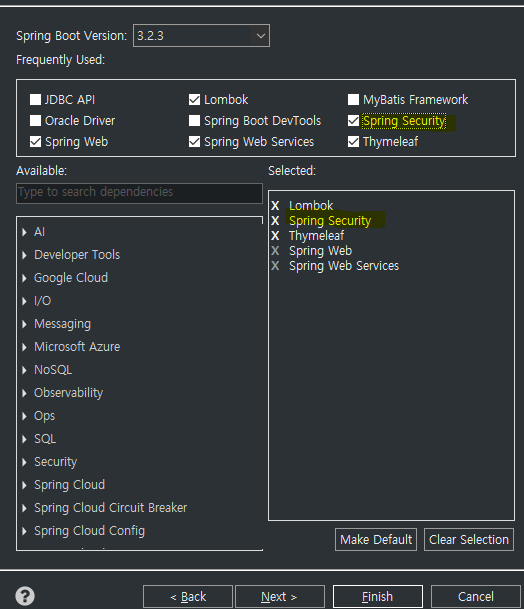Expand the SQL category
Image resolution: width=524 pixels, height=609 pixels.
(x=24, y=439)
